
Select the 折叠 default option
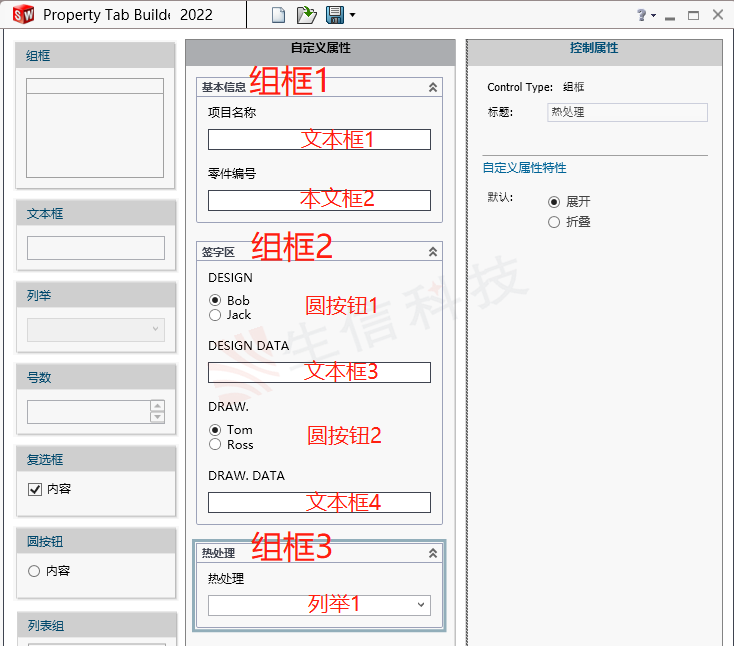[x=554, y=222]
